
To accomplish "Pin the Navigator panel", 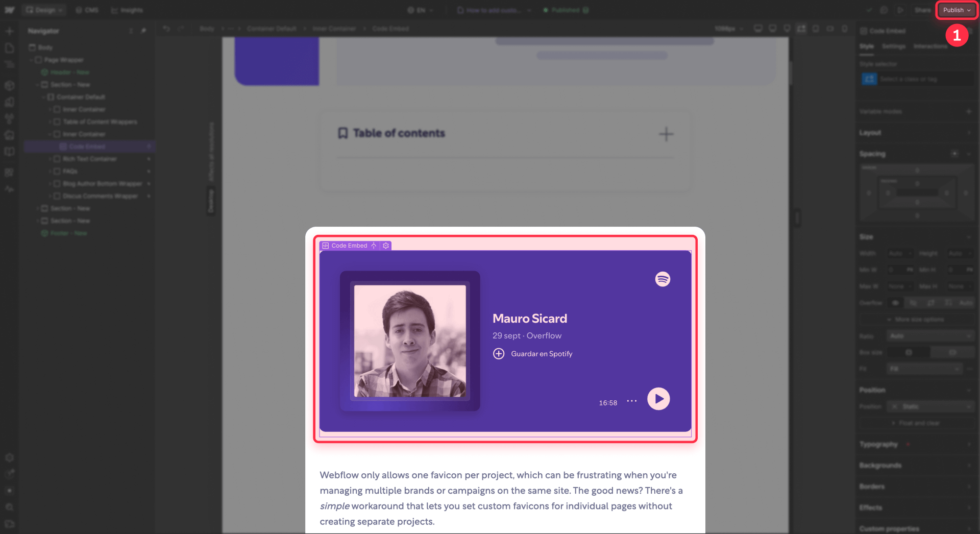I will click(x=144, y=31).
